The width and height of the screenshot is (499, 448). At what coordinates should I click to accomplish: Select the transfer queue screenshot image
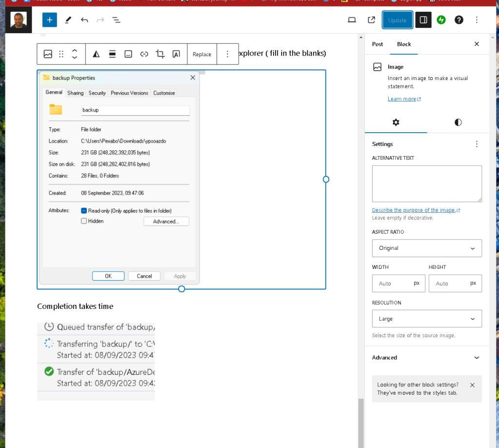pos(96,362)
